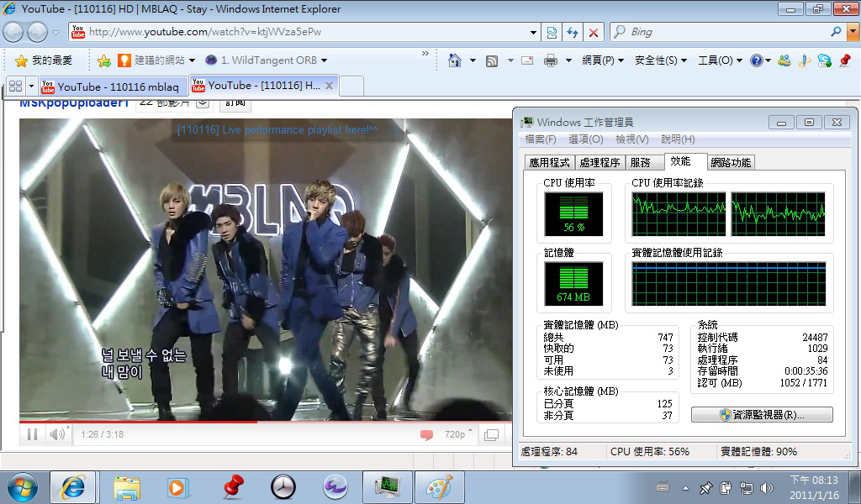Switch to YouTube - 110116 mblaq tab
Screen dimensions: 861x504
pos(113,87)
